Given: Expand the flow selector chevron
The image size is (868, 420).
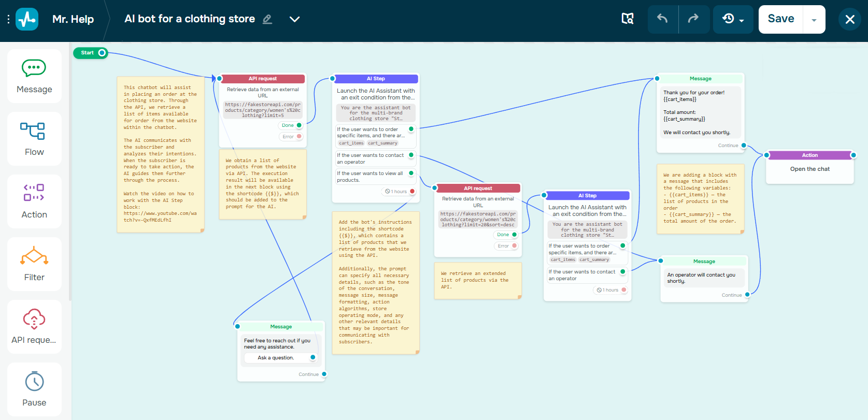Looking at the screenshot, I should [294, 19].
